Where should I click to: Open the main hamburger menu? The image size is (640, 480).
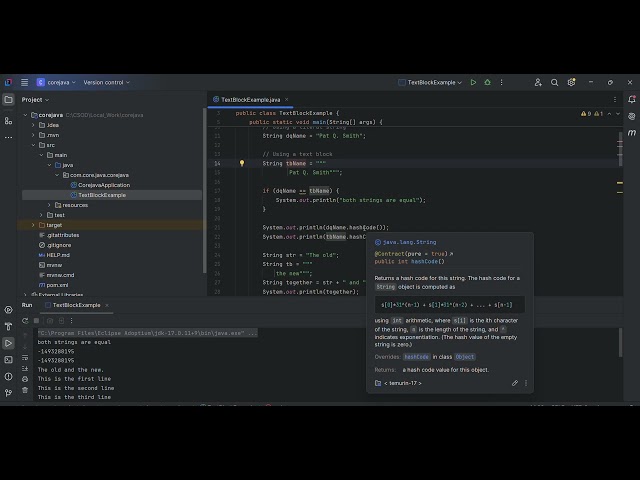point(24,82)
